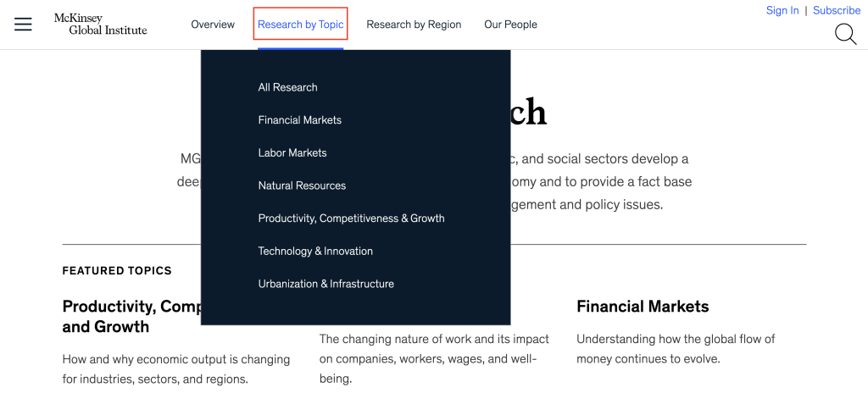This screenshot has width=868, height=393.
Task: Click the changing nature of work description
Action: pyautogui.click(x=434, y=358)
